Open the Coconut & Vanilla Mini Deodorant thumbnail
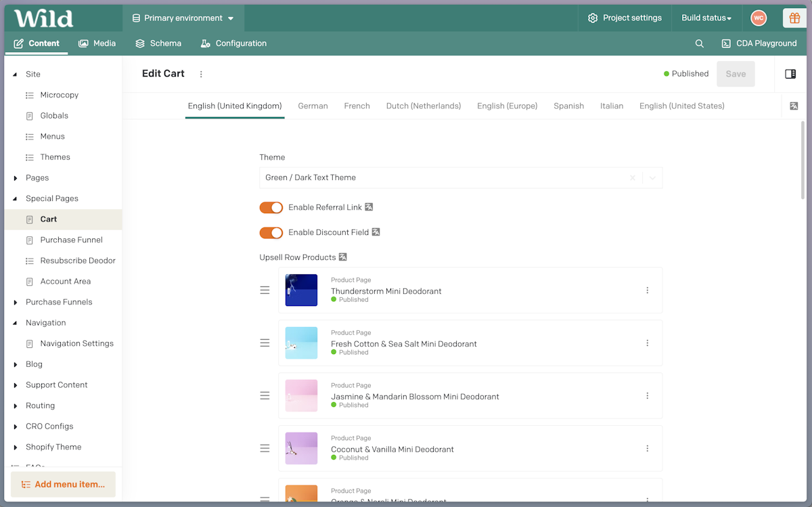The image size is (812, 507). [x=301, y=449]
